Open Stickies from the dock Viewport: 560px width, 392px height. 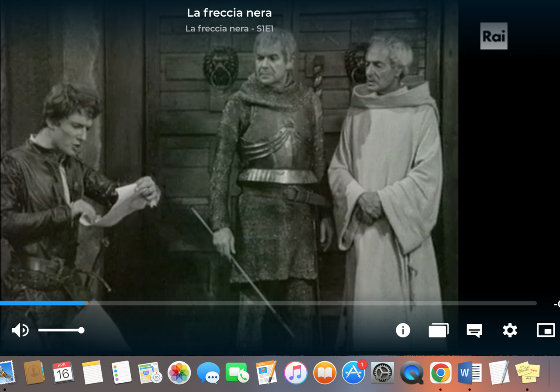[x=527, y=373]
